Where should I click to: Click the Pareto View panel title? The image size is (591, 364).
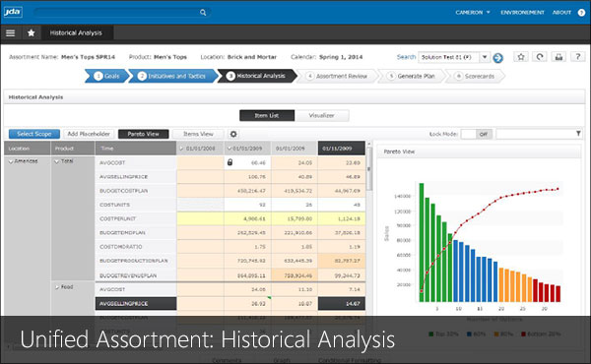[399, 152]
